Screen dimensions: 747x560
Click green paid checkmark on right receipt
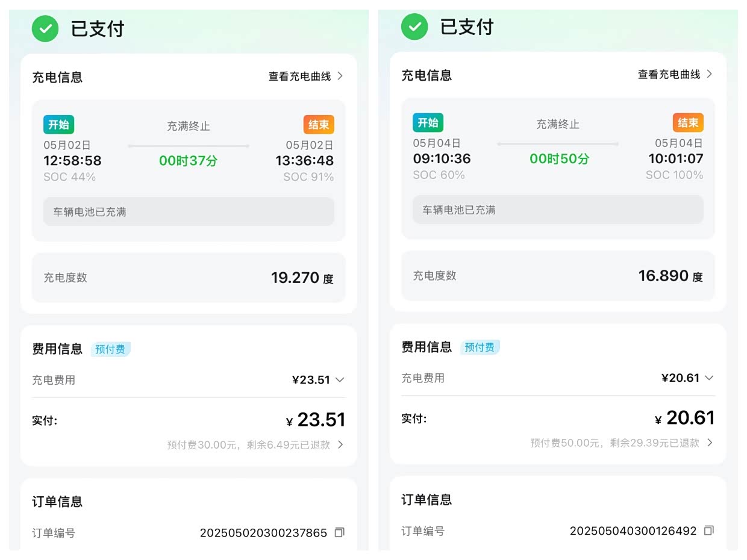414,26
